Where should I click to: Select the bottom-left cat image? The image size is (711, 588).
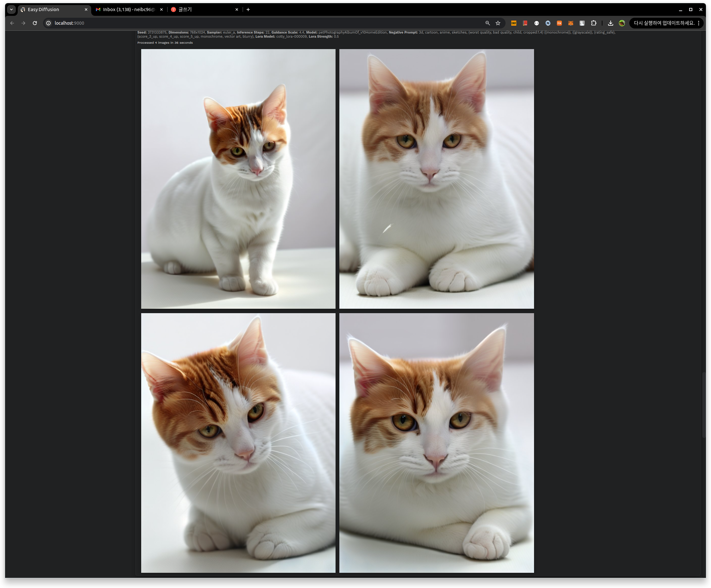tap(238, 442)
